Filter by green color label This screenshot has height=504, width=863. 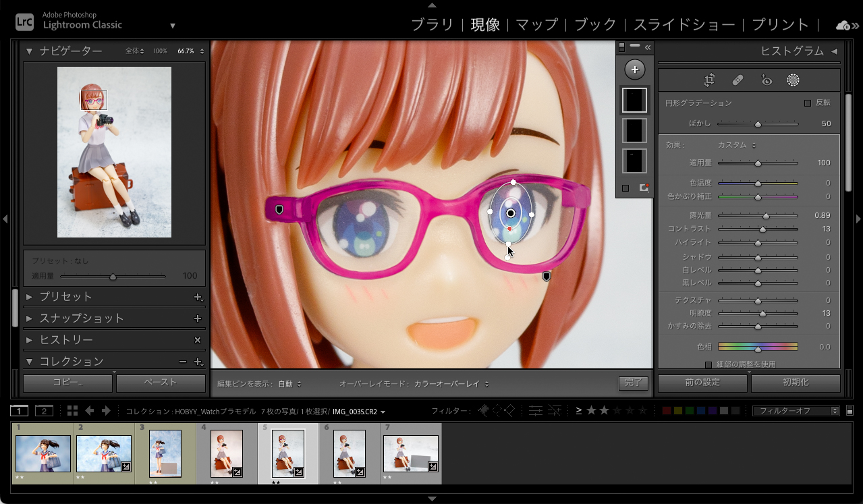pyautogui.click(x=690, y=410)
